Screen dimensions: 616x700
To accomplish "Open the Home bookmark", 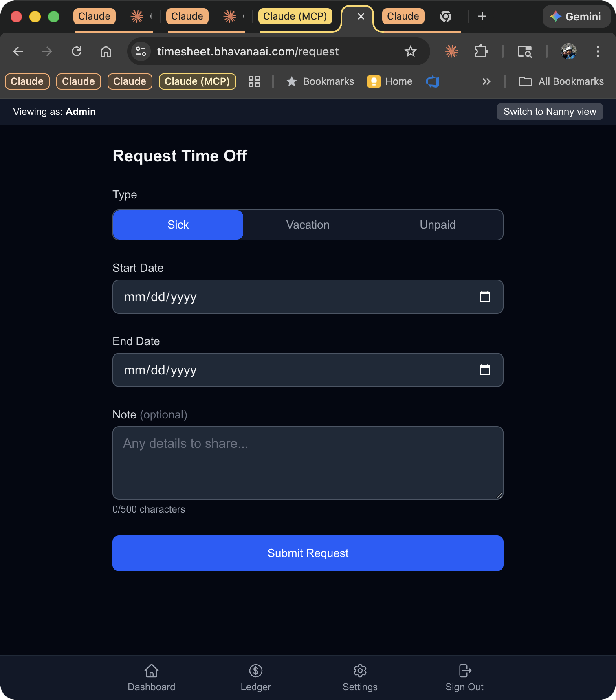I will tap(390, 81).
